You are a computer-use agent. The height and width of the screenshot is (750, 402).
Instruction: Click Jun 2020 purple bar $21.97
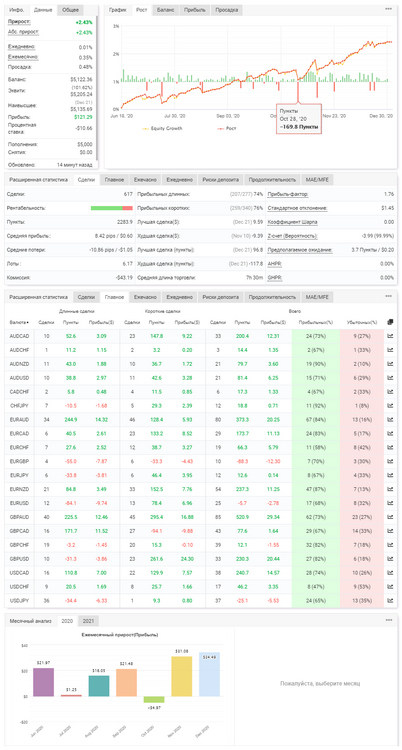tap(43, 682)
